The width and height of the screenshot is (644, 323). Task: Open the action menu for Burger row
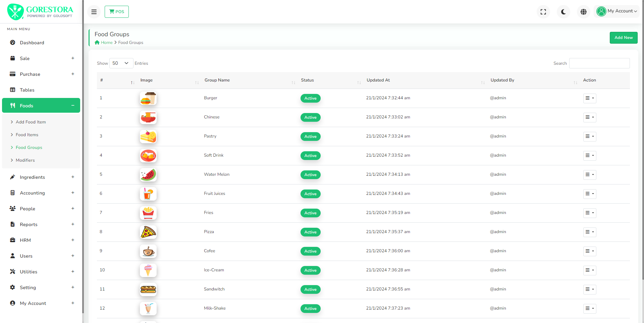pyautogui.click(x=590, y=98)
